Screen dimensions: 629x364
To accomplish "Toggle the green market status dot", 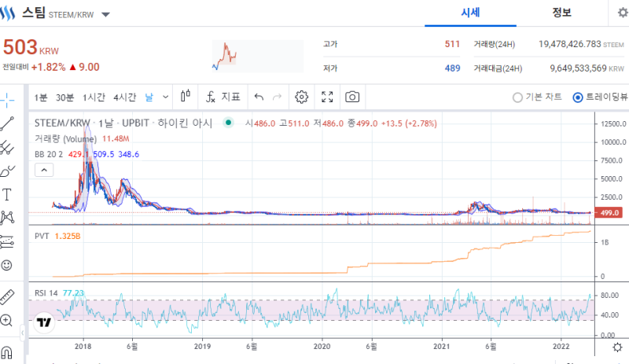I will point(228,123).
